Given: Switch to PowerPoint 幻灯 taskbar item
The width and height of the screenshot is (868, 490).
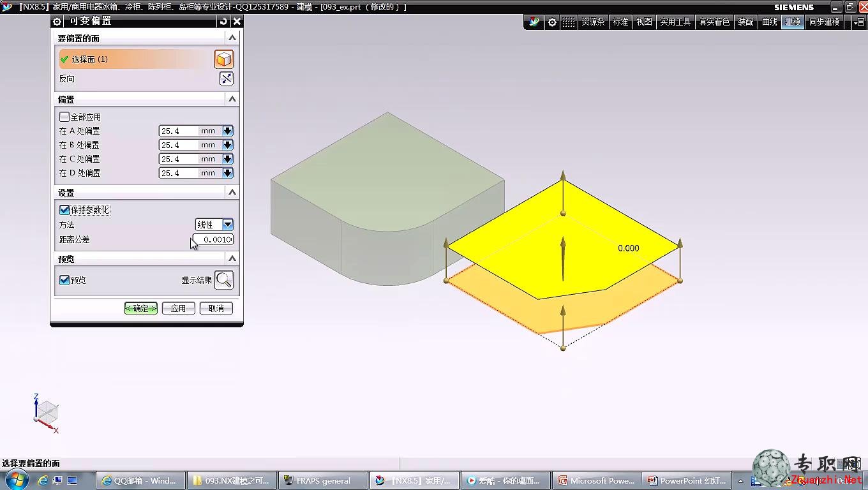Looking at the screenshot, I should tap(687, 480).
